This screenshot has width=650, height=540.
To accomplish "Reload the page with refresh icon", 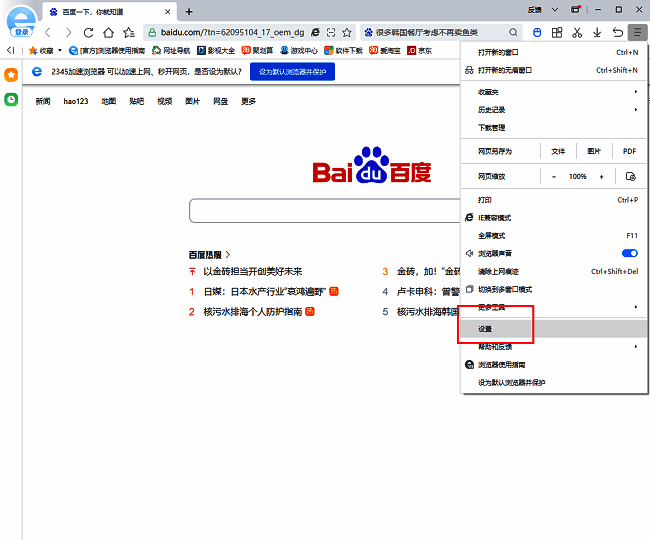I will [x=88, y=32].
